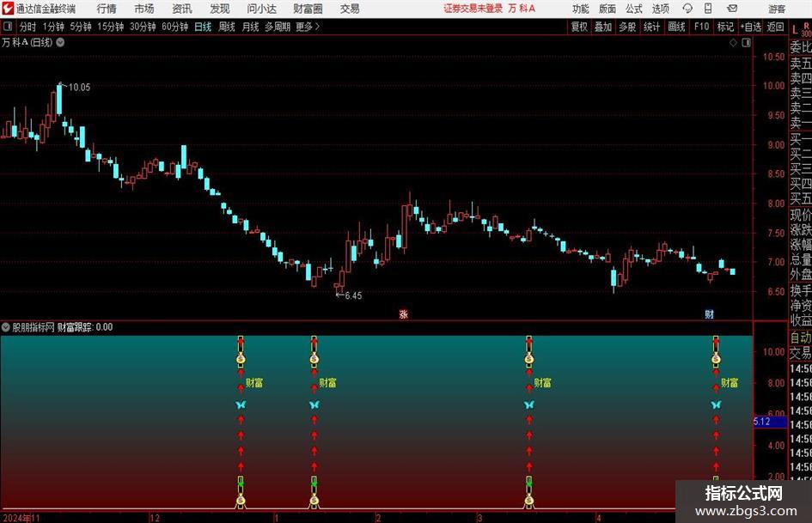Open the 问小达 menu
Image resolution: width=812 pixels, height=523 pixels.
pos(261,9)
